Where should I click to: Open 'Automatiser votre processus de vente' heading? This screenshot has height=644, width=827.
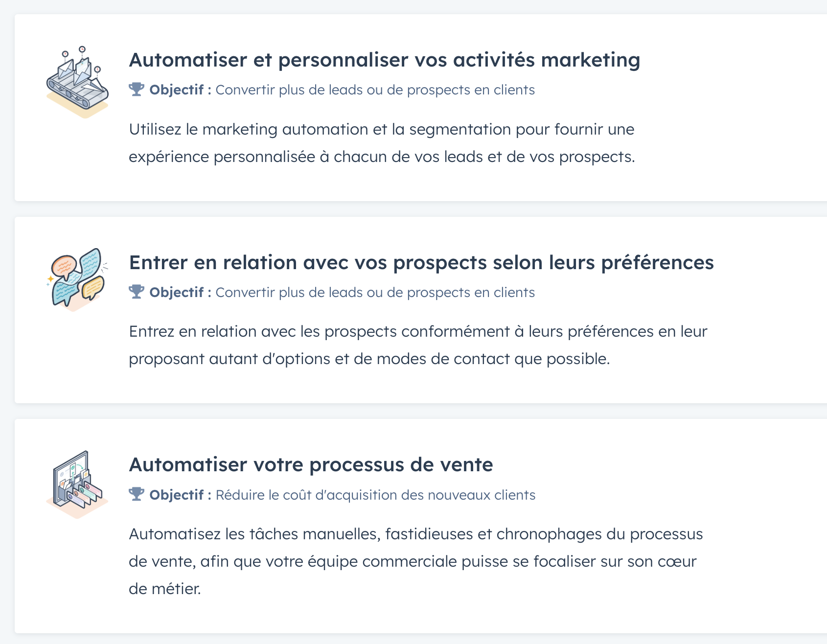(311, 465)
